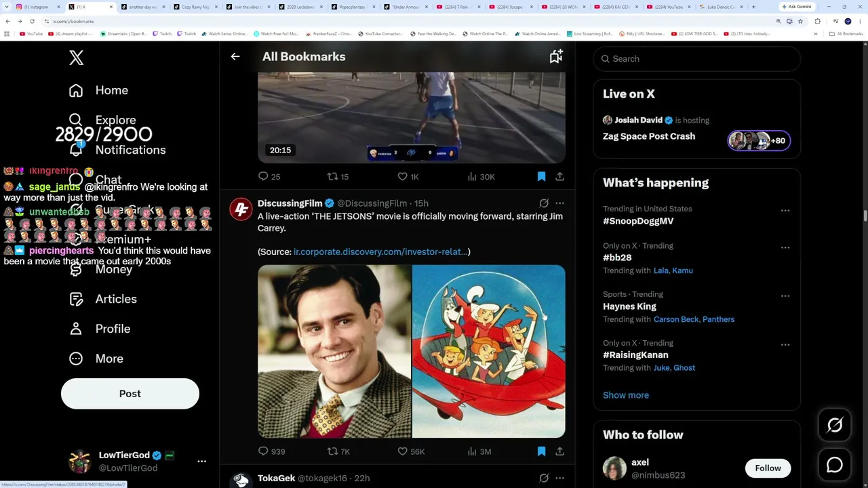Like the Jetsons post with 56K likes
The width and height of the screenshot is (868, 488).
point(411,451)
